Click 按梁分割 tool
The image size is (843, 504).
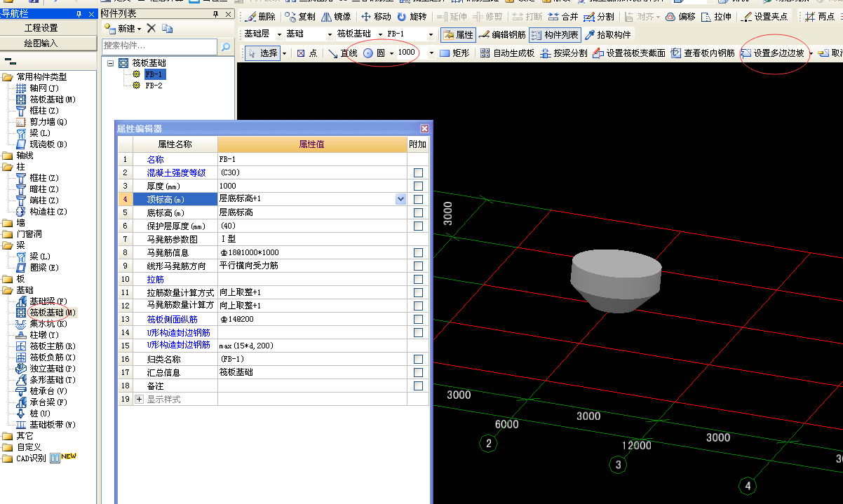pyautogui.click(x=564, y=53)
